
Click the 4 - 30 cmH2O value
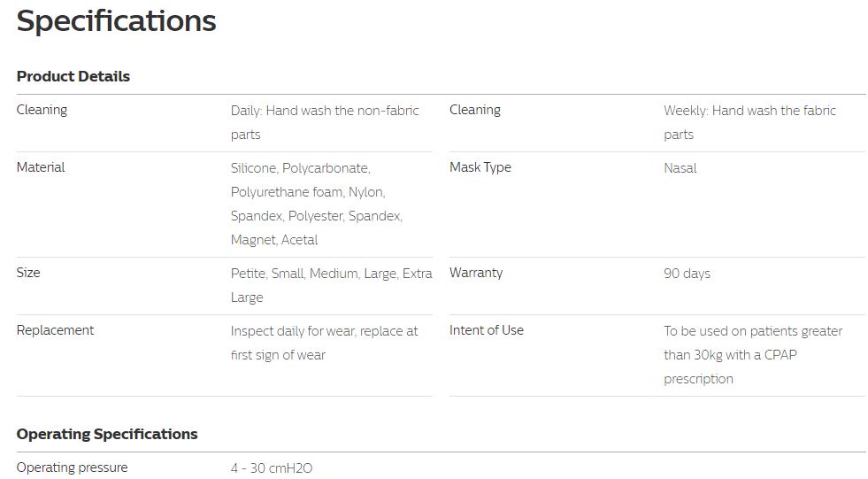[x=272, y=467]
